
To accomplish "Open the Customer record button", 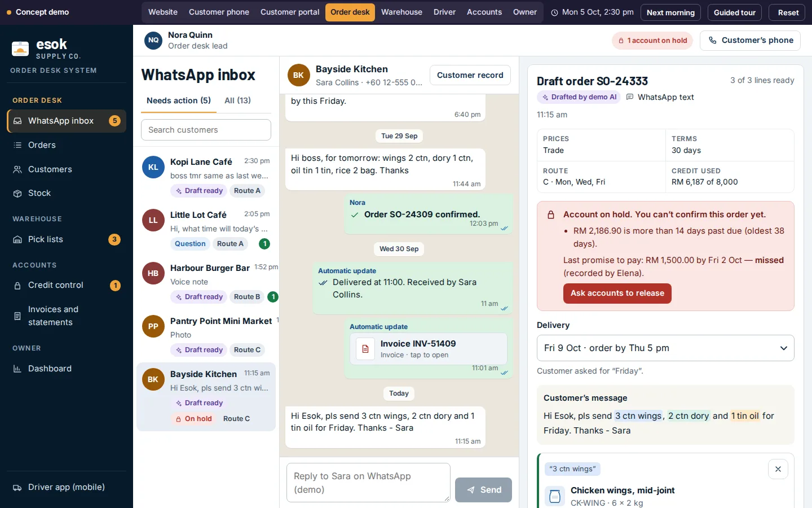I will 470,75.
